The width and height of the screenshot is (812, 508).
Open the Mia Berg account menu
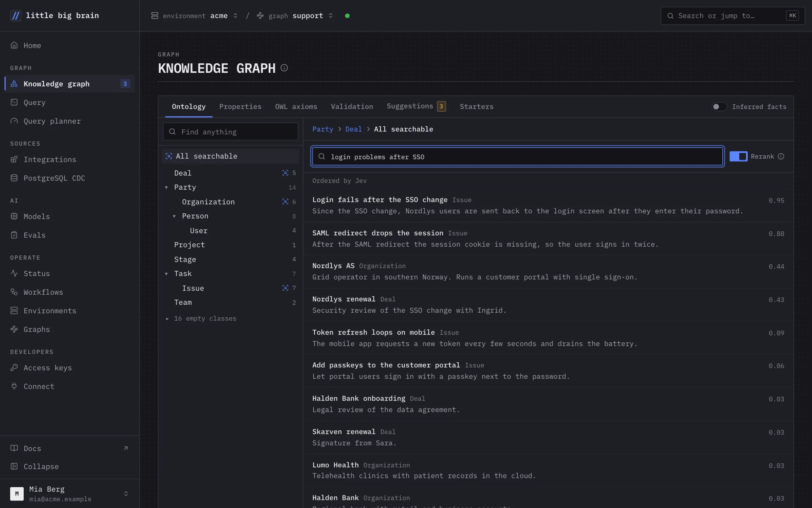(70, 493)
